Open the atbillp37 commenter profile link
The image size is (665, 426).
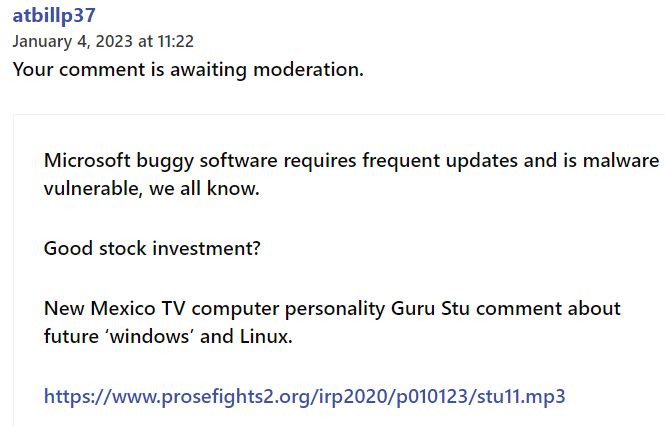coord(54,16)
